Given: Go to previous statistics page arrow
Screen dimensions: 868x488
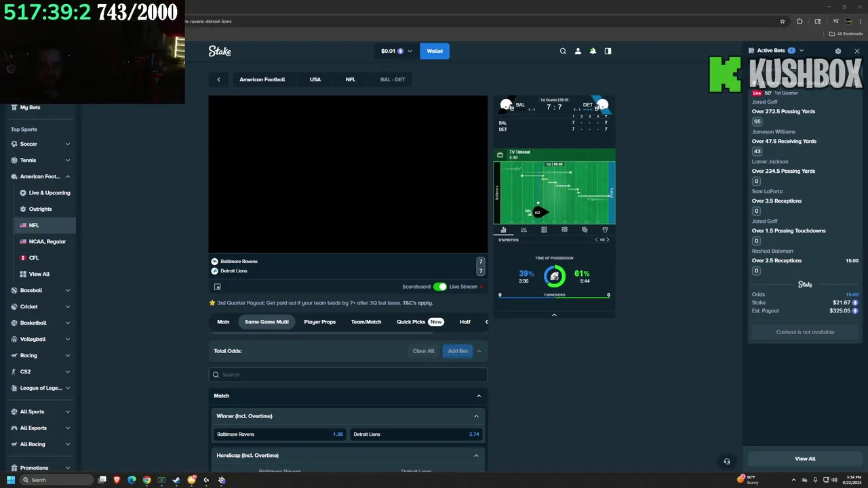Looking at the screenshot, I should pyautogui.click(x=596, y=239).
